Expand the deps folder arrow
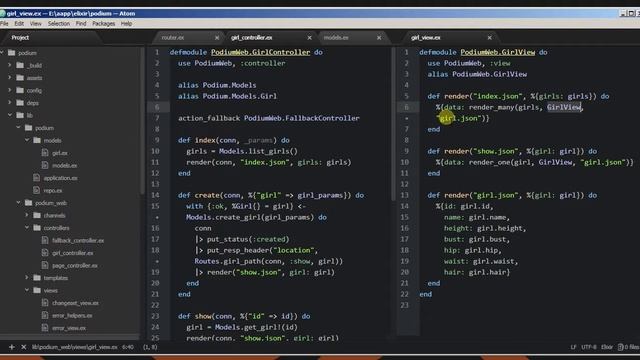 click(10, 102)
